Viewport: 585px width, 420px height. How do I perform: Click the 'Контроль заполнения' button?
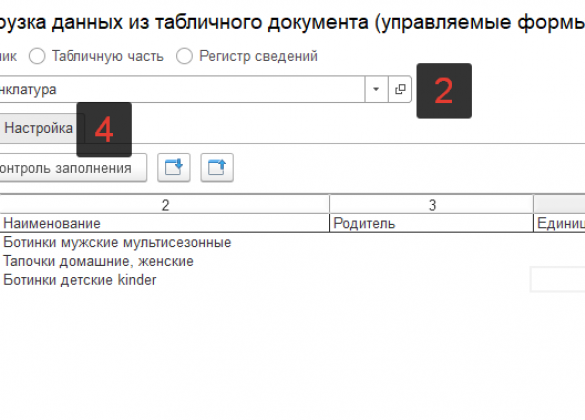click(x=73, y=168)
